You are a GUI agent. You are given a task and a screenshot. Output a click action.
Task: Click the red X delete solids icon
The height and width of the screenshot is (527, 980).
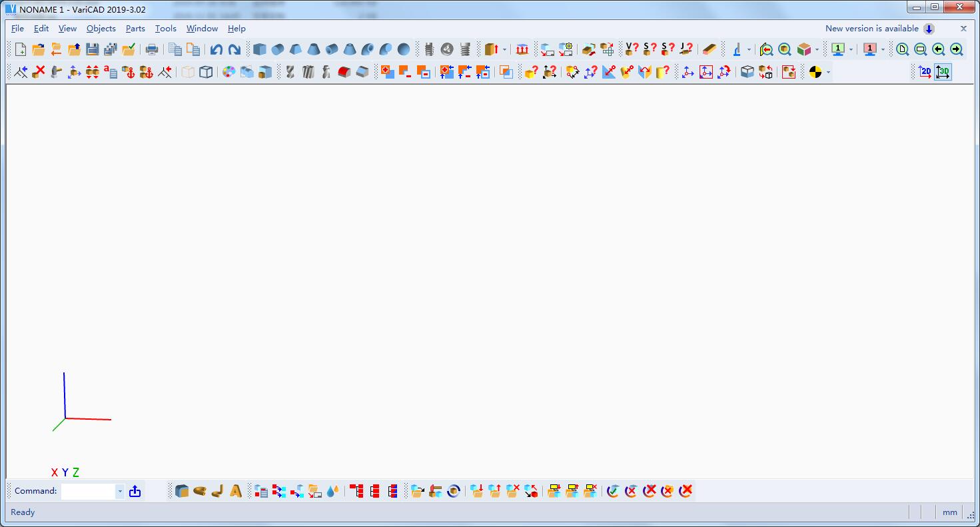tap(39, 71)
